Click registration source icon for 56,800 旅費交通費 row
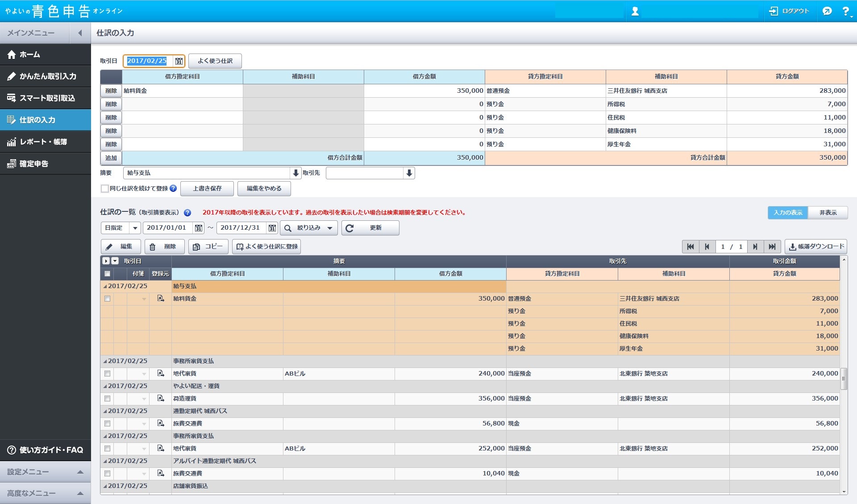Image resolution: width=857 pixels, height=504 pixels. (161, 423)
